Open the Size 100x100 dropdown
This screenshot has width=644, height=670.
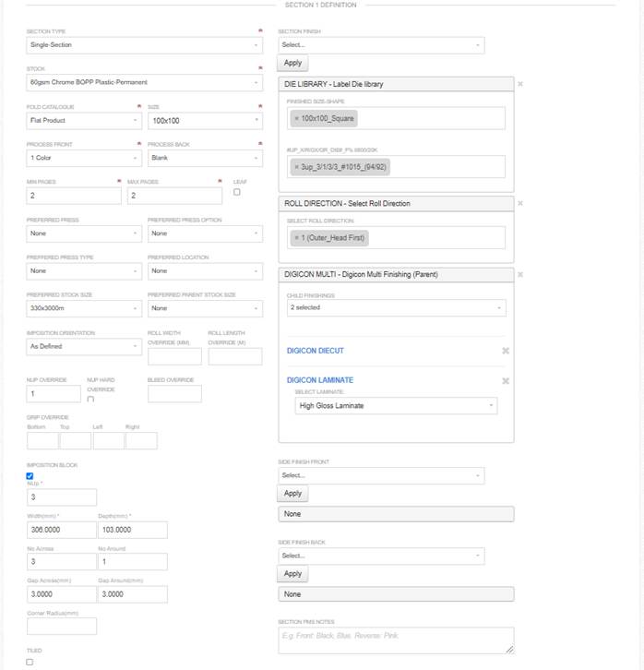(x=205, y=121)
